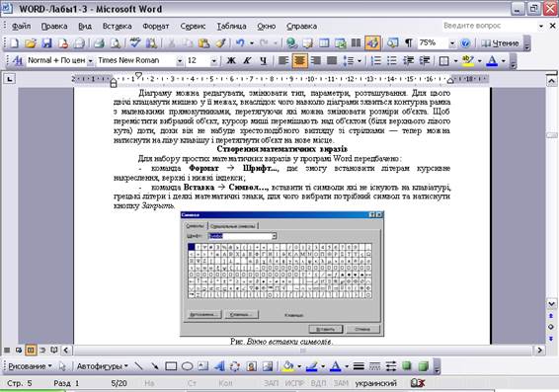Toggle bold formatting (Ж)
The width and height of the screenshot is (559, 392).
(231, 61)
